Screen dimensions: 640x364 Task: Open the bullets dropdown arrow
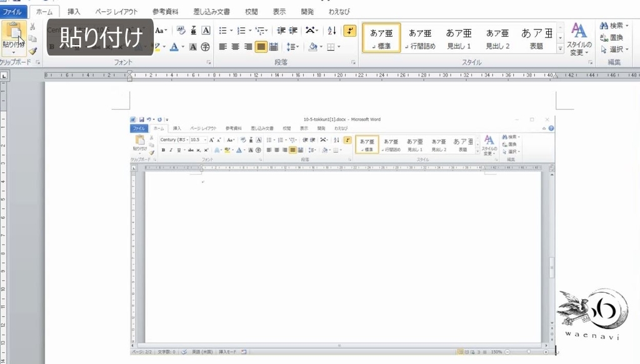point(231,30)
